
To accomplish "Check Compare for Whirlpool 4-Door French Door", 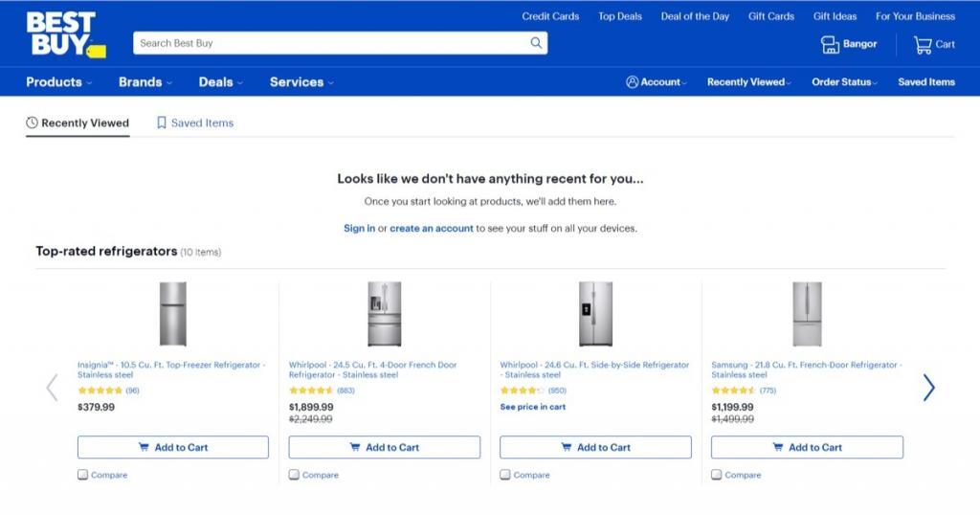I will (294, 475).
